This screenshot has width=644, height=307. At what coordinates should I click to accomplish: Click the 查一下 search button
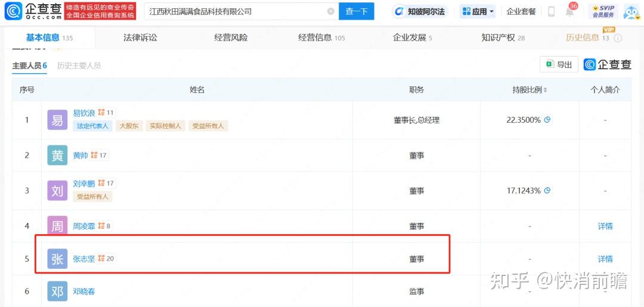356,11
